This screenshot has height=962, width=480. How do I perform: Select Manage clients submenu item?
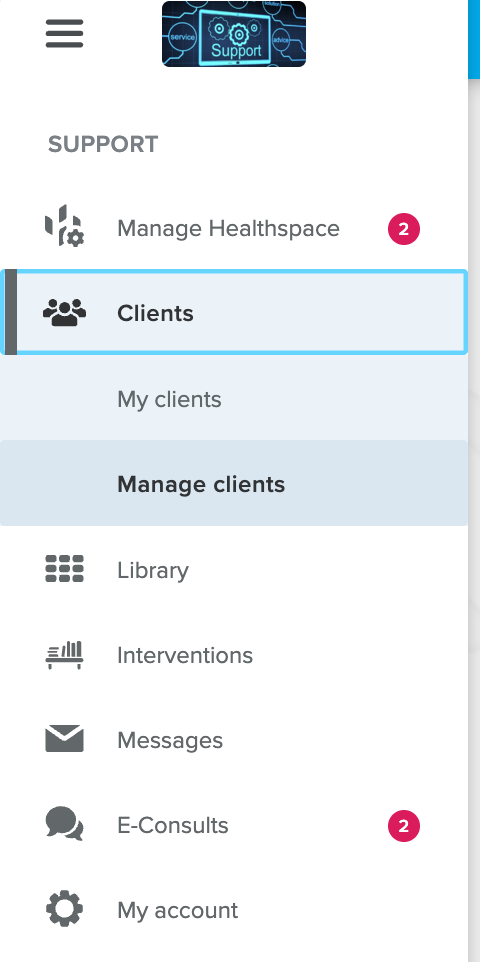click(x=234, y=483)
